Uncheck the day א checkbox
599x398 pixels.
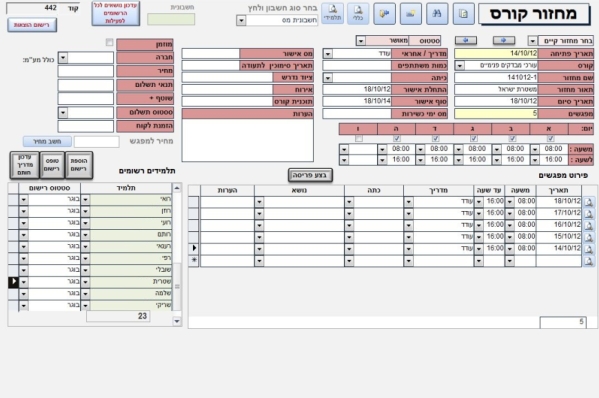click(x=550, y=139)
